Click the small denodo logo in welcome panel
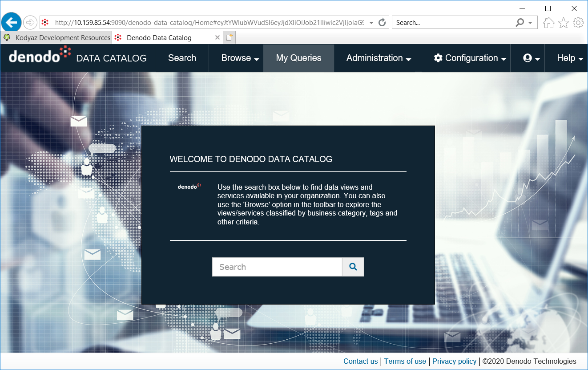This screenshot has height=370, width=588. [x=189, y=186]
